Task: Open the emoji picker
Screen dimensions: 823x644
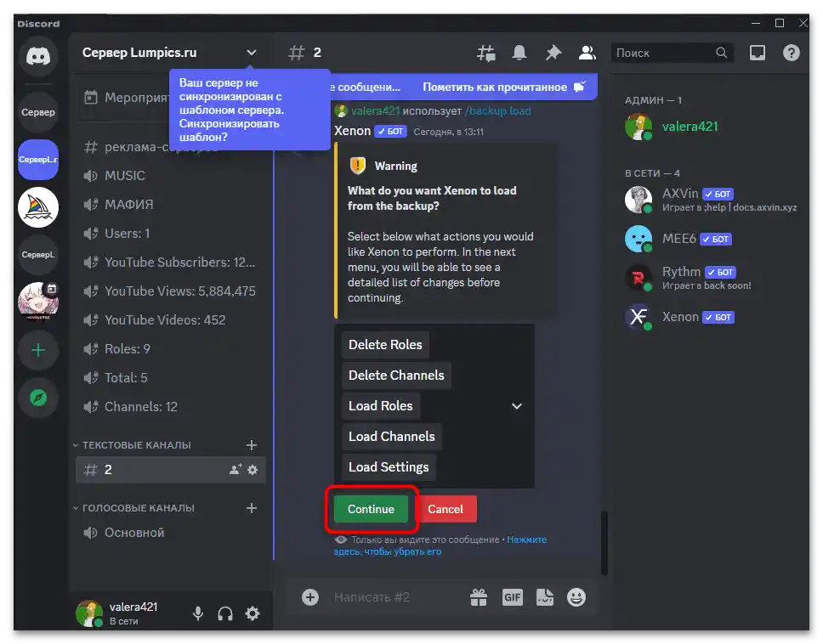Action: coord(576,596)
